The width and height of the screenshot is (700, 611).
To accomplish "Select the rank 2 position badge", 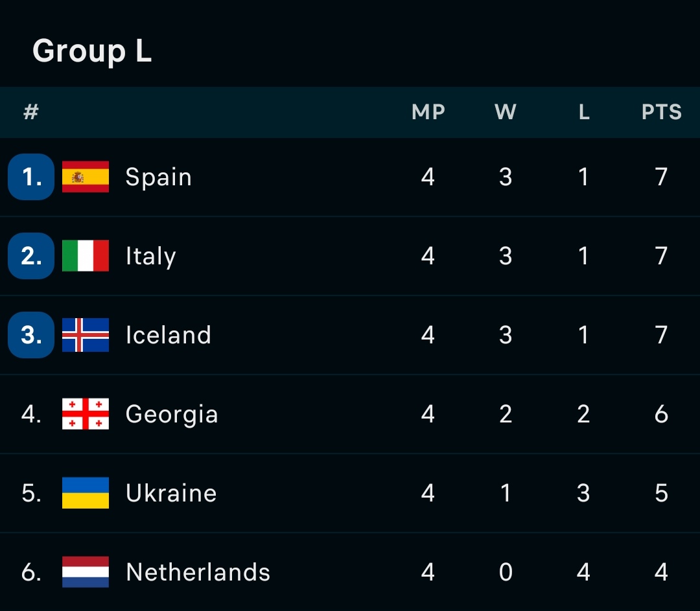I will point(31,256).
